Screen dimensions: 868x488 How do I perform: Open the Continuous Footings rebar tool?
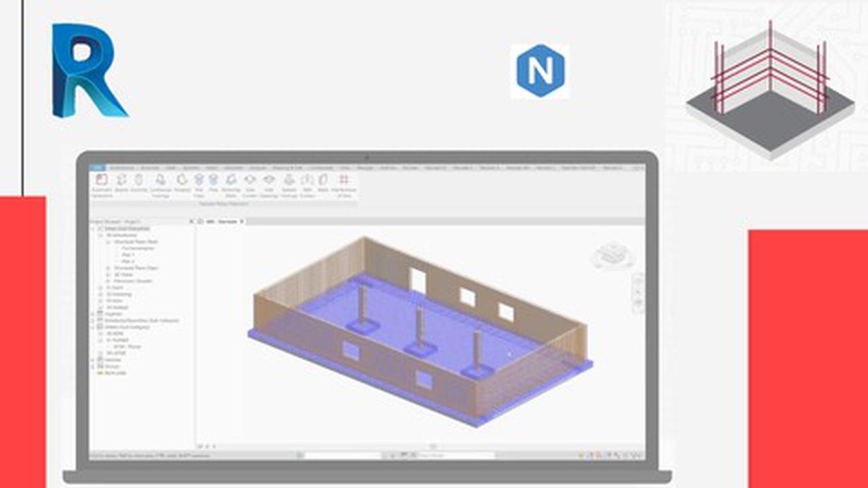tap(161, 181)
